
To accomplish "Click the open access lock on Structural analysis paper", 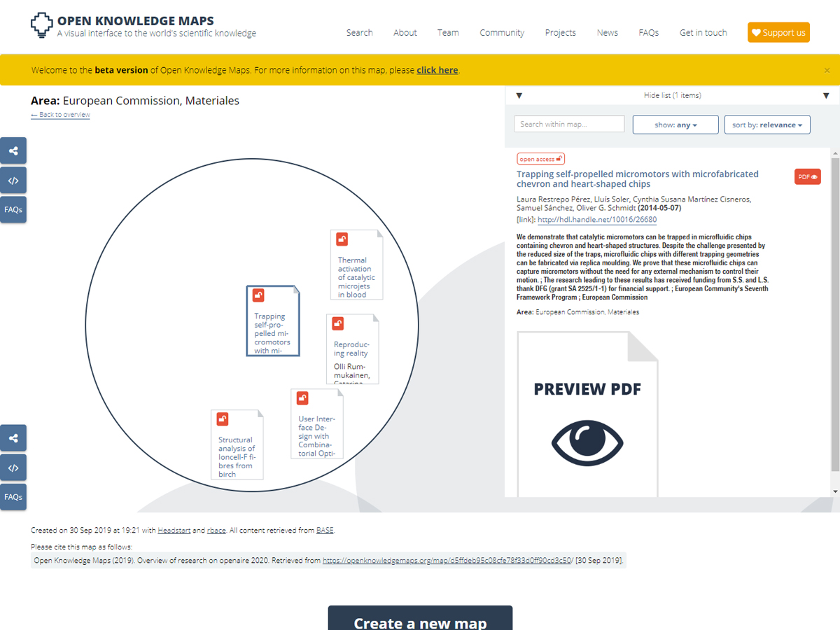I will click(222, 419).
